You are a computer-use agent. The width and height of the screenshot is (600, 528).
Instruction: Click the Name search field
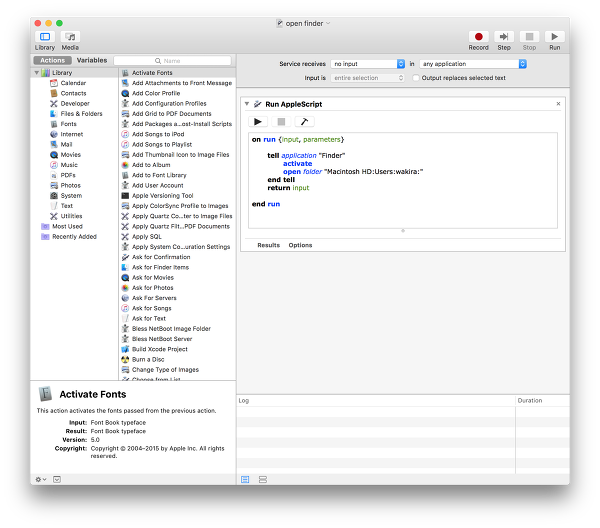coord(173,61)
